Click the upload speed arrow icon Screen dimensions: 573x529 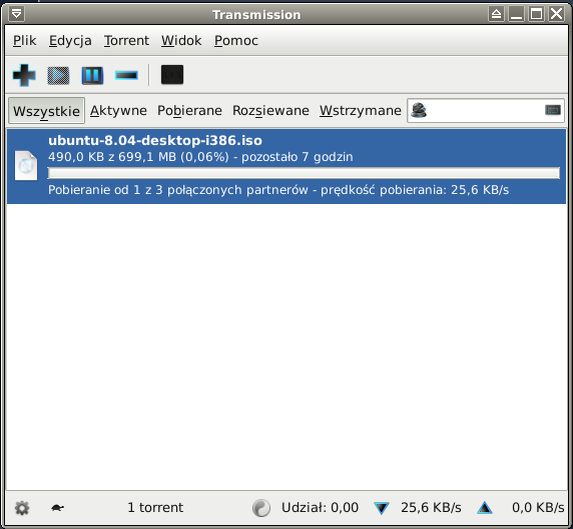[x=485, y=508]
